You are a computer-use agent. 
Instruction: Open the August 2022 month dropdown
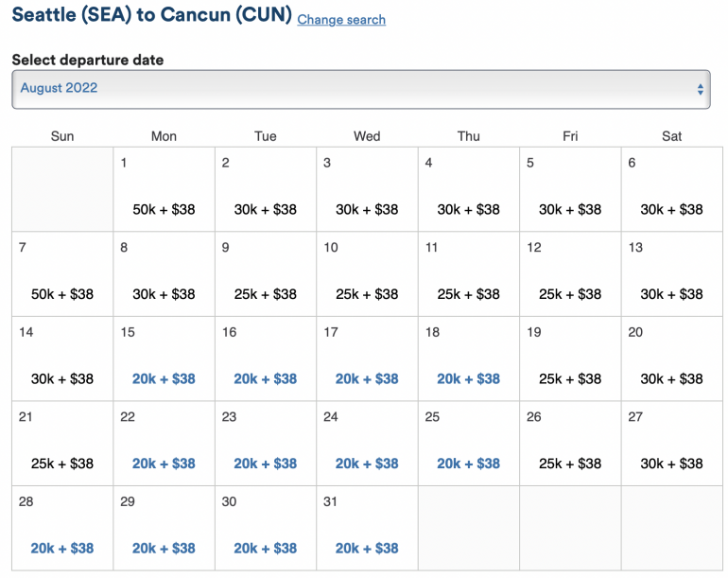359,89
